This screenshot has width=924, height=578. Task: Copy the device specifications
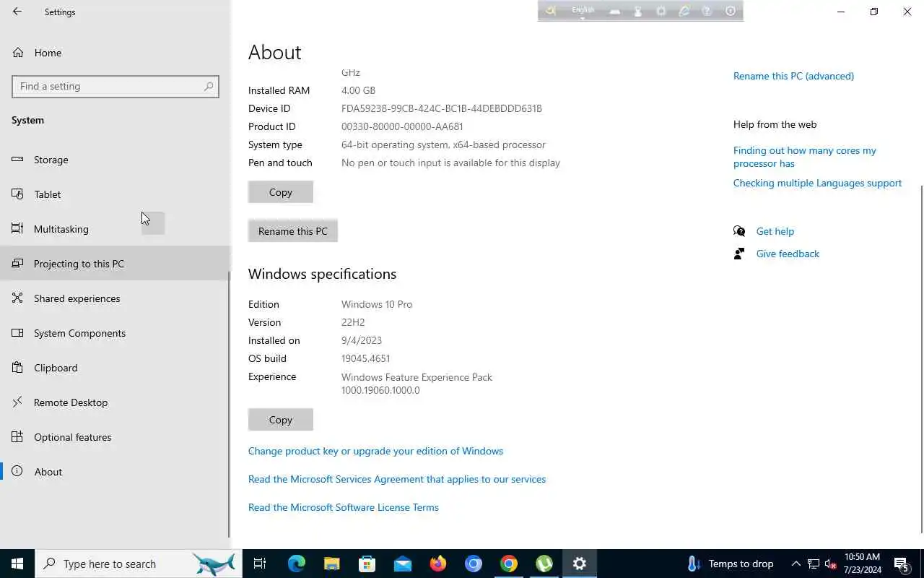[x=281, y=192]
